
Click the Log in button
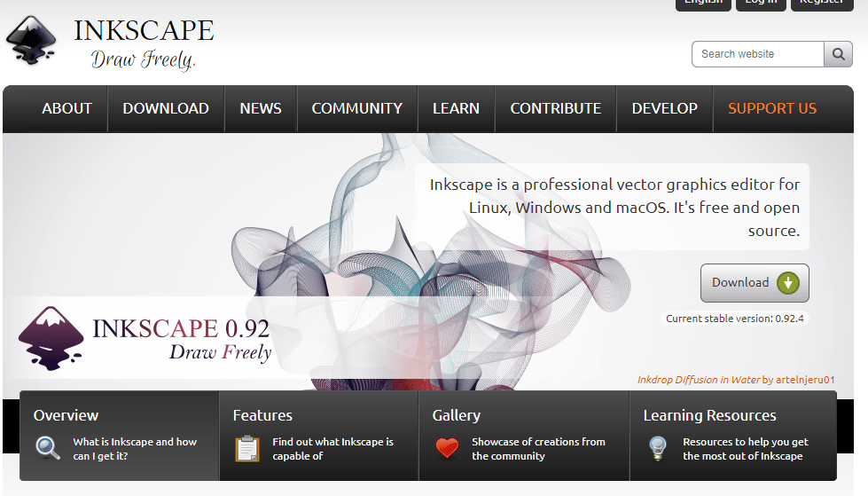(761, 4)
